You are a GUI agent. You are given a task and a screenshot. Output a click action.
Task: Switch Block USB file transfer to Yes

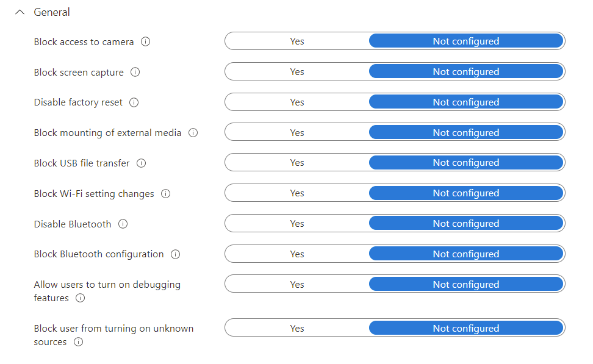pyautogui.click(x=296, y=162)
